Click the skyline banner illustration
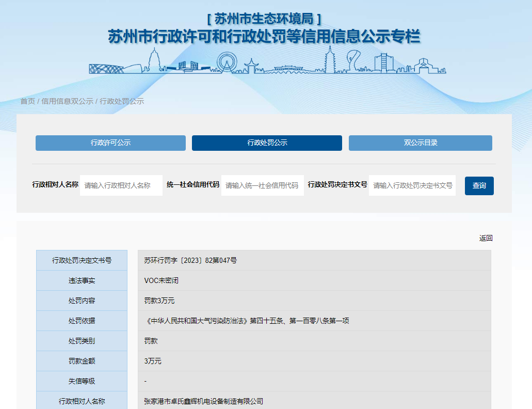 coord(267,61)
